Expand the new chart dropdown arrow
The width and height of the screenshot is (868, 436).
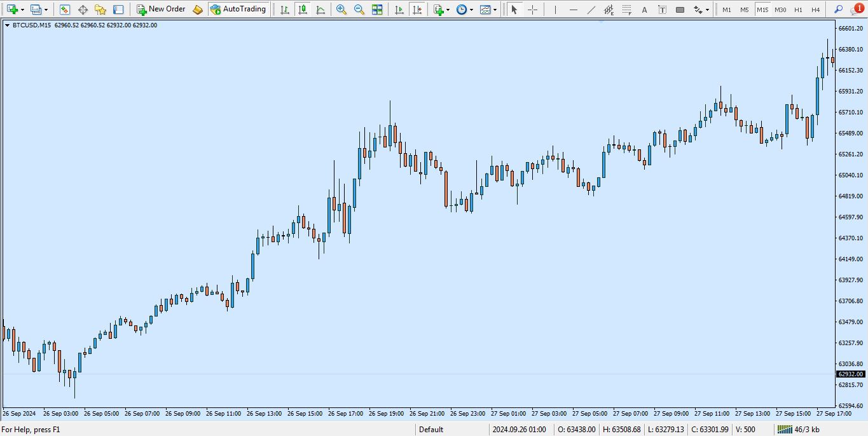(23, 10)
